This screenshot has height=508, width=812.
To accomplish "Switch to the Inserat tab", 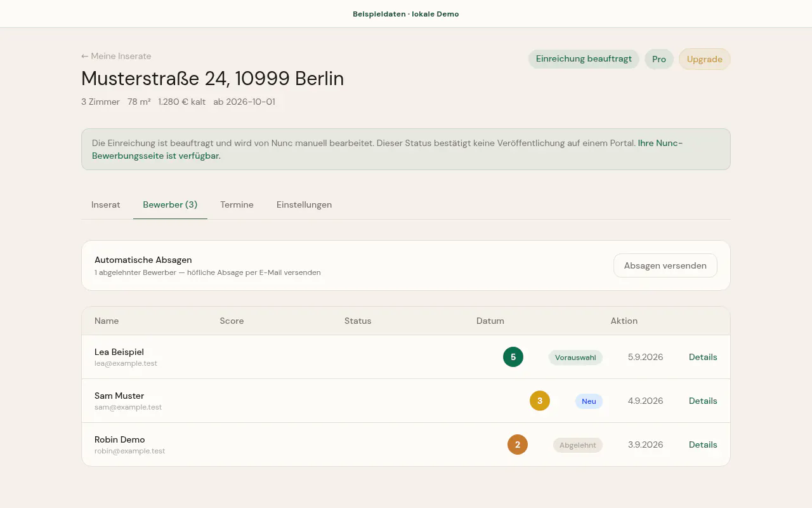I will pos(106,204).
